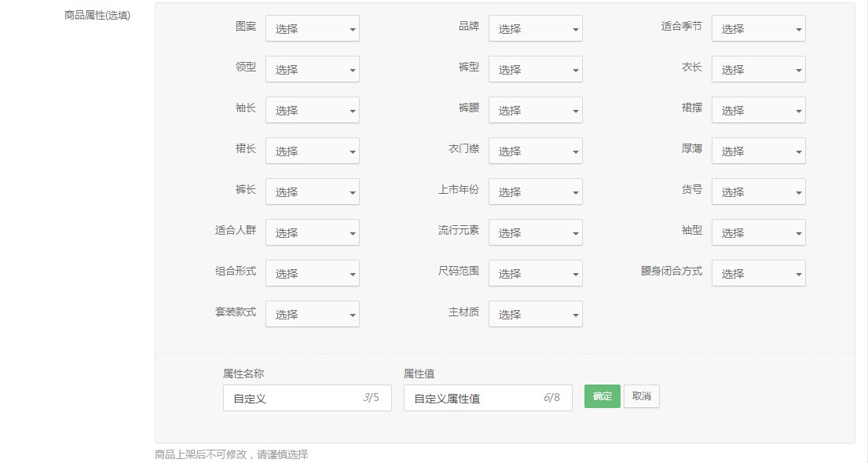Screen dimensions: 868x463
Task: Open the 上市年份 dropdown
Action: pos(535,192)
